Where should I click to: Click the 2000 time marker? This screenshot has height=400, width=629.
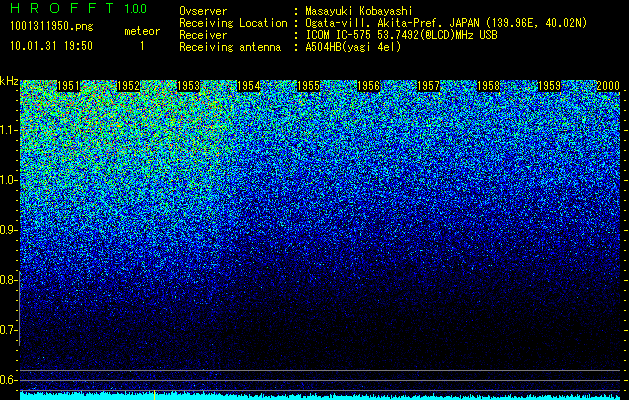click(608, 86)
